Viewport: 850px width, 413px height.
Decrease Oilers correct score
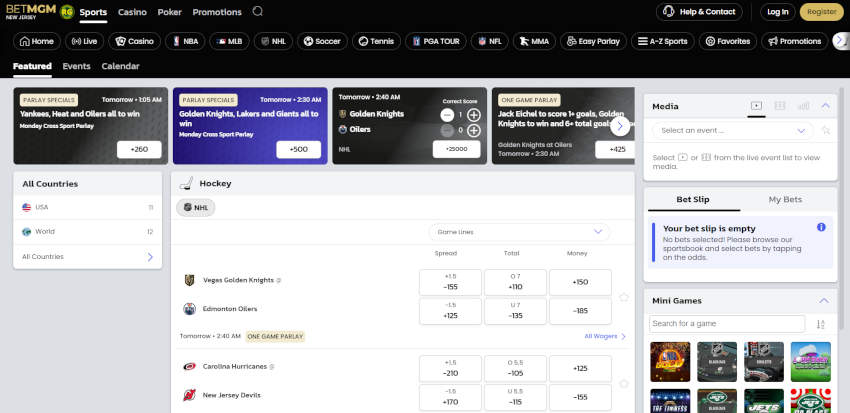pyautogui.click(x=447, y=131)
